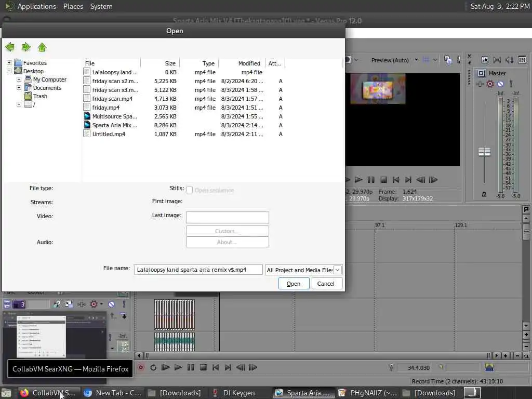Expand My Computer in folder tree
This screenshot has height=399, width=532.
[x=19, y=79]
